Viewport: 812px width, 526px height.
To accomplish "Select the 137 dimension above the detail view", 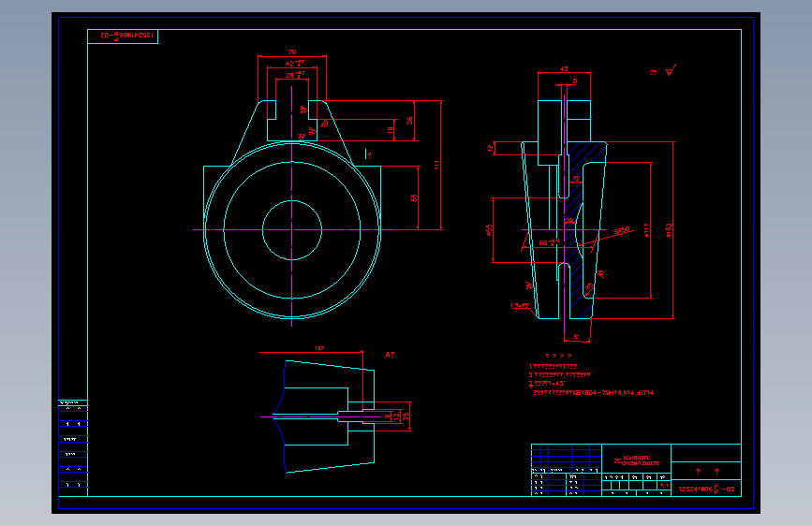I will (319, 348).
